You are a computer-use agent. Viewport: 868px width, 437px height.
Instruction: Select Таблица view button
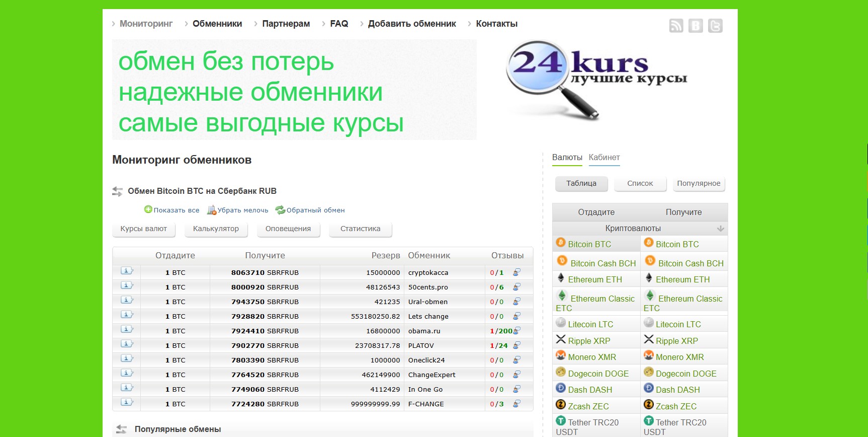point(581,183)
